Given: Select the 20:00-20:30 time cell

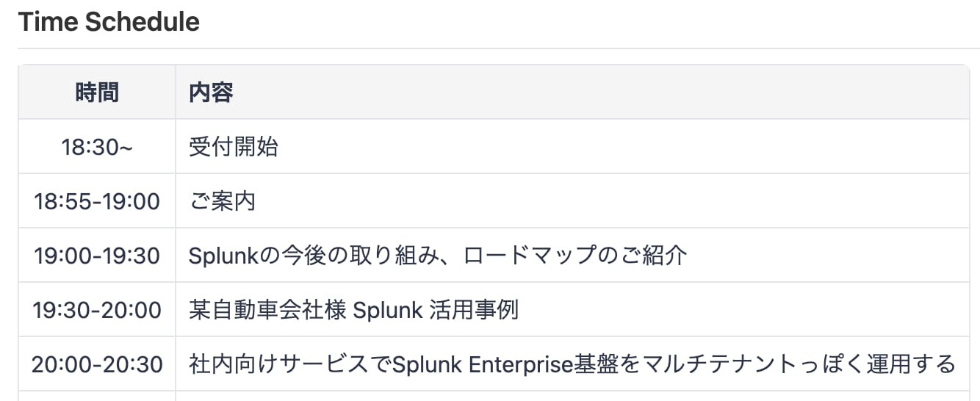Looking at the screenshot, I should coord(97,364).
